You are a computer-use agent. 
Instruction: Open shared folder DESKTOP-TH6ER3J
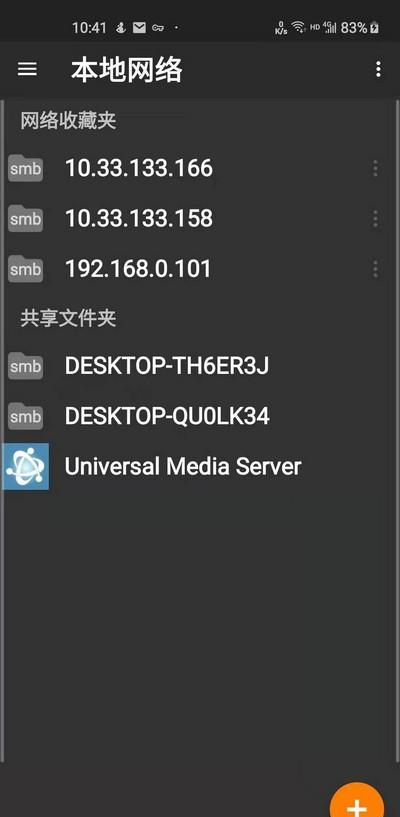pos(200,366)
